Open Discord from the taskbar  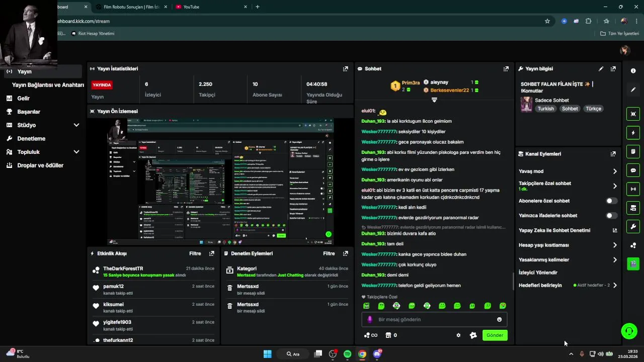pos(377,354)
